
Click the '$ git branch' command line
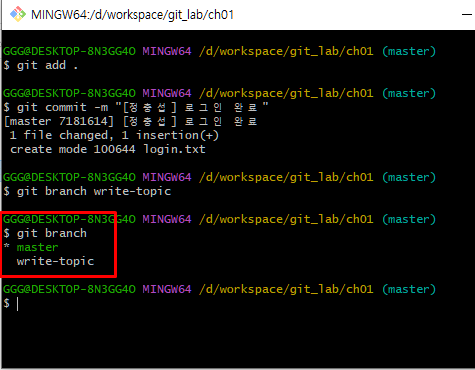tap(45, 233)
